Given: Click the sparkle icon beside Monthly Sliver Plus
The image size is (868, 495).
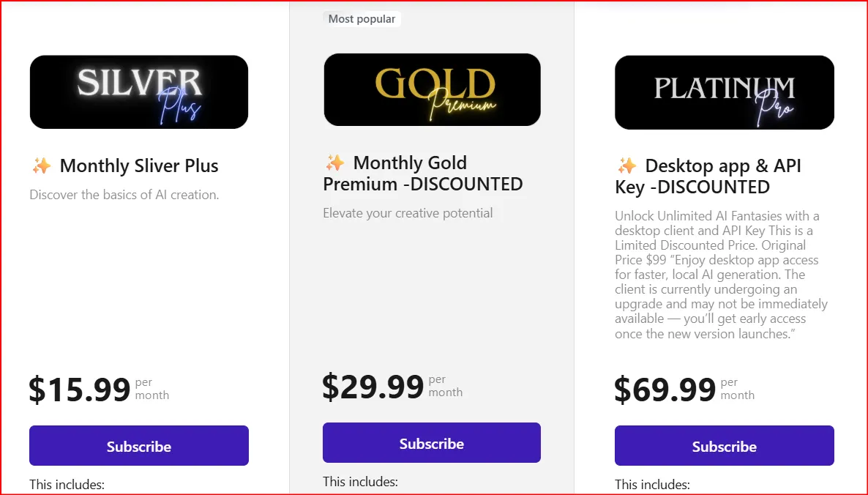Looking at the screenshot, I should tap(41, 165).
